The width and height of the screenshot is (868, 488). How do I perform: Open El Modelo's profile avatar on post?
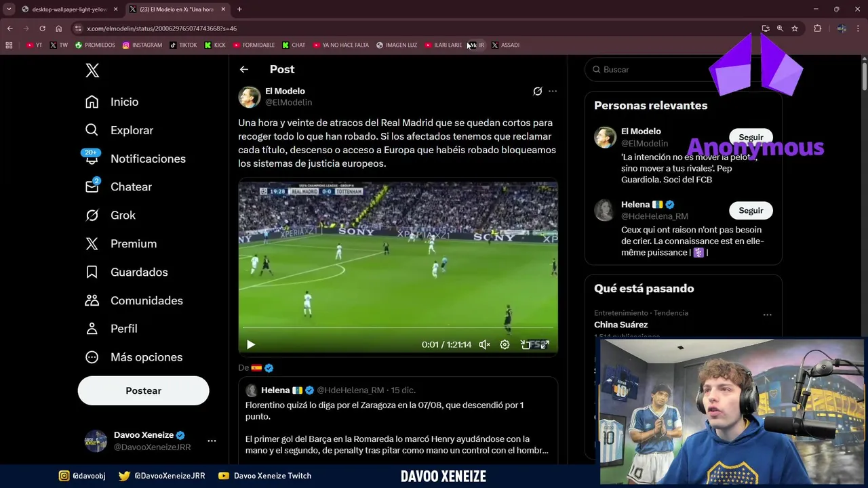tap(249, 97)
